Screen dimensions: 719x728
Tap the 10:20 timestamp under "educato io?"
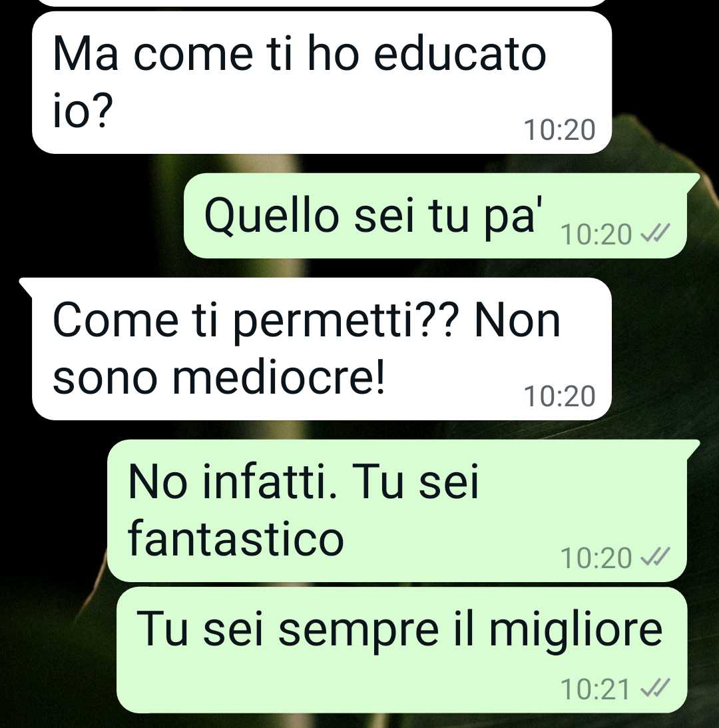559,130
